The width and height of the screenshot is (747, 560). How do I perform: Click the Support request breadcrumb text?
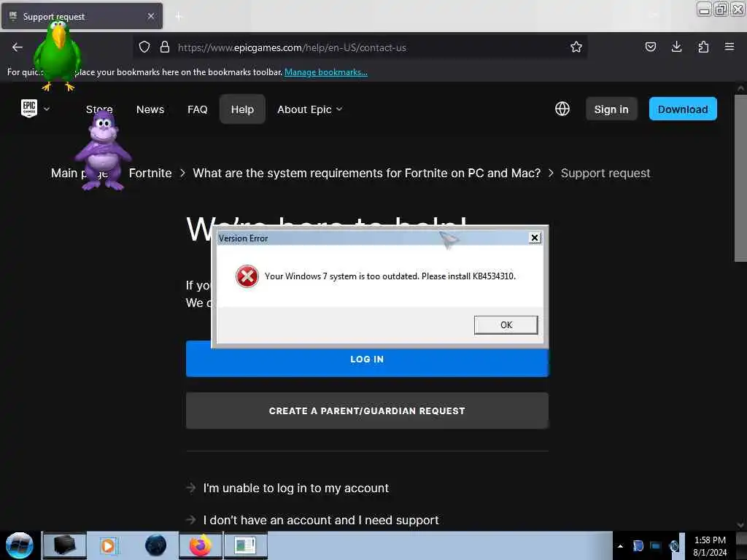point(605,173)
